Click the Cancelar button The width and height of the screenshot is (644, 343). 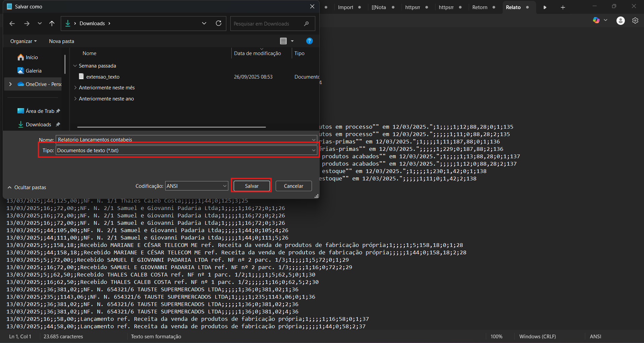(x=293, y=186)
